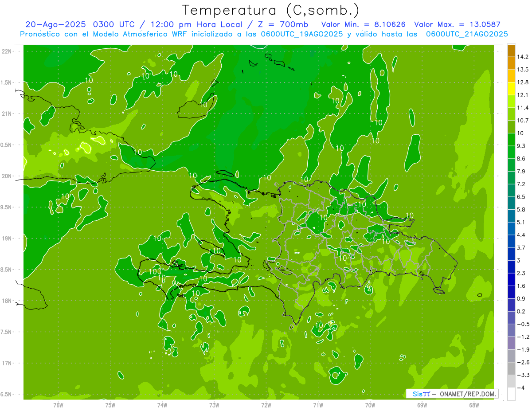Image resolution: width=532 pixels, height=411 pixels.
Task: Click the 12.1 legend value
Action: click(523, 95)
